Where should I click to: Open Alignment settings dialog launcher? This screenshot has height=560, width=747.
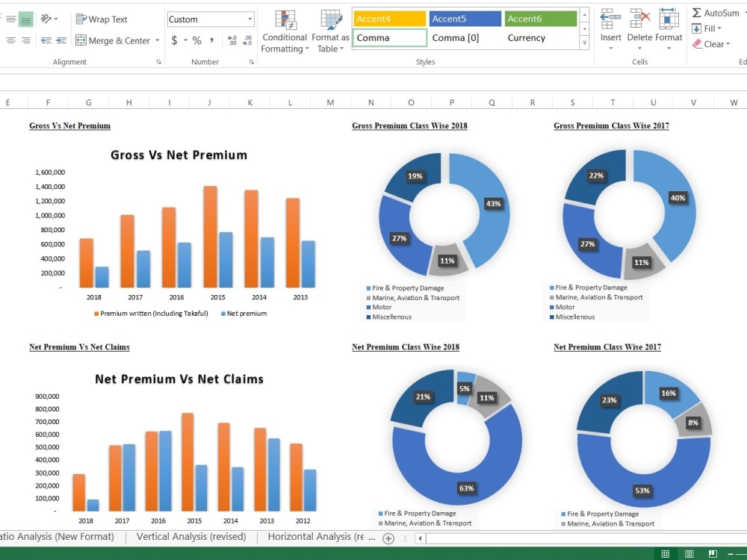click(158, 62)
